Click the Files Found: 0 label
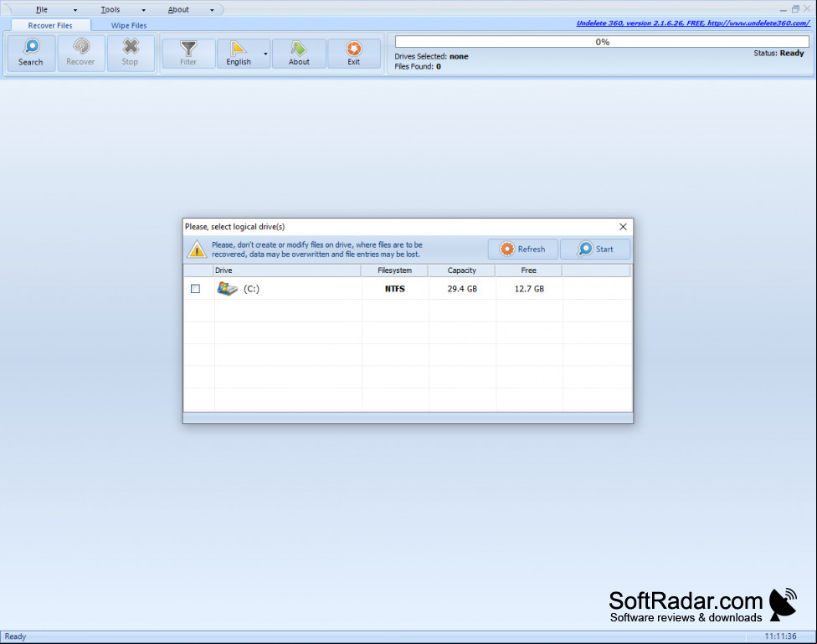 (x=418, y=66)
